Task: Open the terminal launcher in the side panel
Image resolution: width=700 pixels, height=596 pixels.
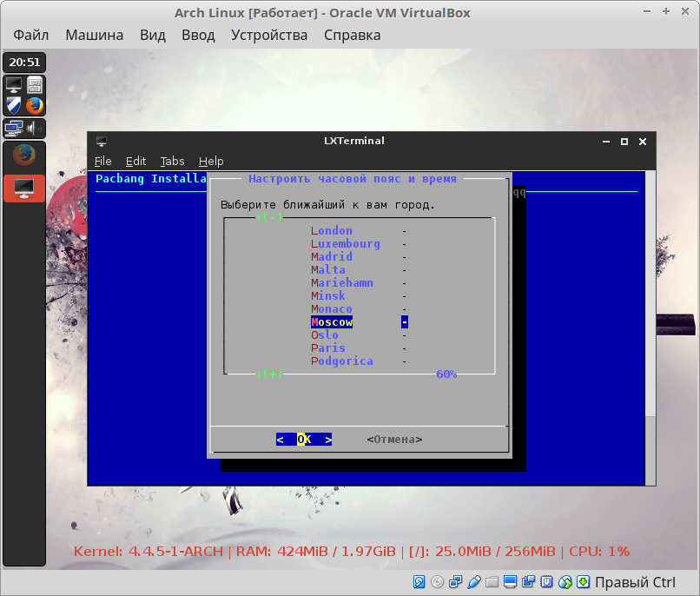Action: tap(14, 85)
